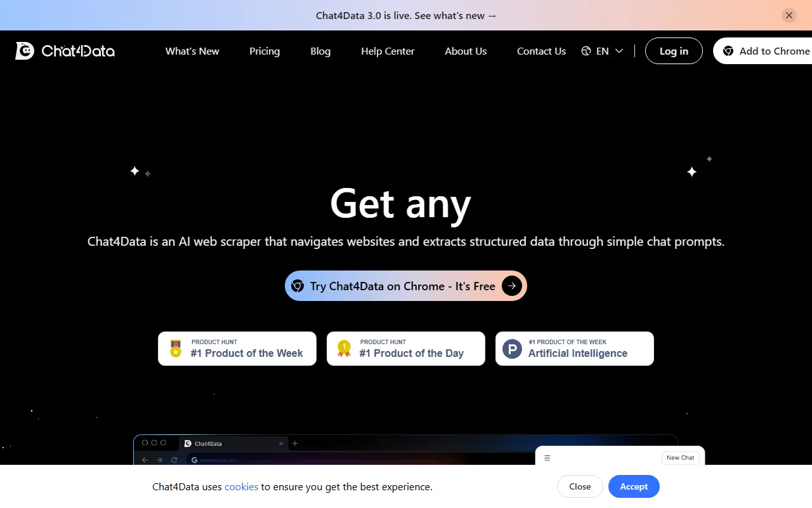Image resolution: width=812 pixels, height=508 pixels.
Task: Click the Chrome icon in the Try button
Action: (x=297, y=286)
